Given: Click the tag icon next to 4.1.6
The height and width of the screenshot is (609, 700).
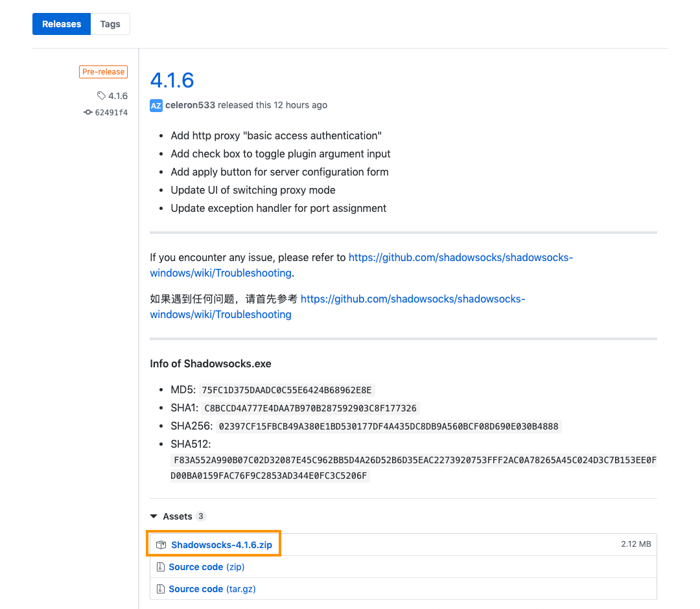Looking at the screenshot, I should coord(101,95).
